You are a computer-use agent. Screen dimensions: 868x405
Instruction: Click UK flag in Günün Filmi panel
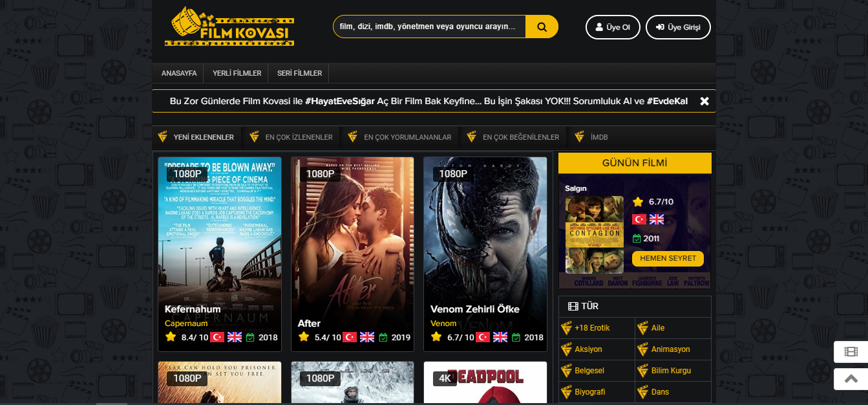tap(657, 219)
